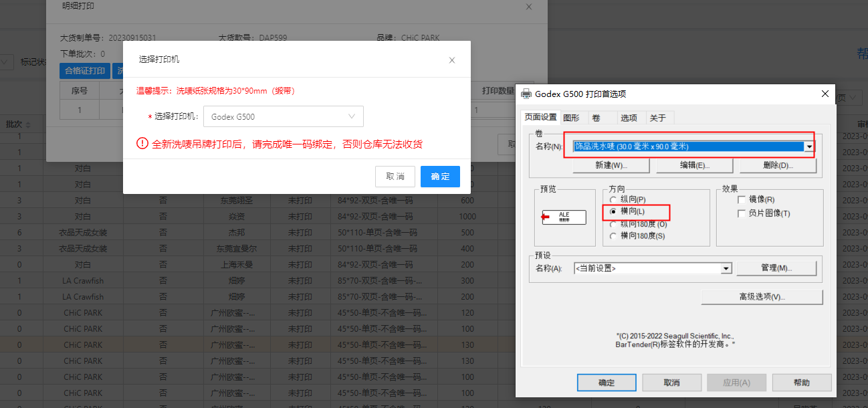868x408 pixels.
Task: Toggle the 负片图像(T) negative image checkbox
Action: click(741, 213)
